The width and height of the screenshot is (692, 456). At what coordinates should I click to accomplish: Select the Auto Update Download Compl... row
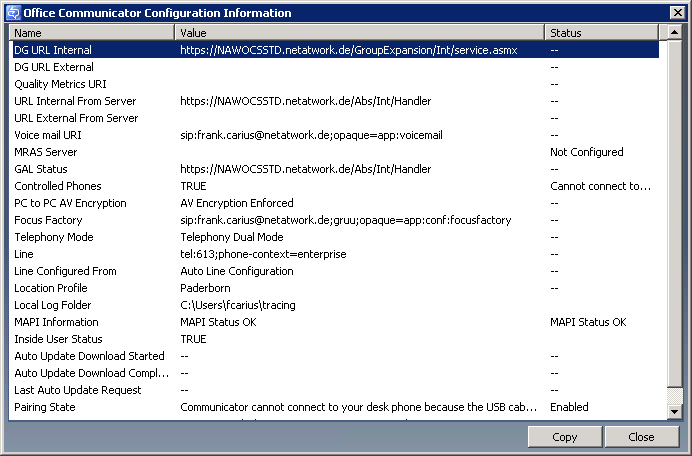[334, 373]
